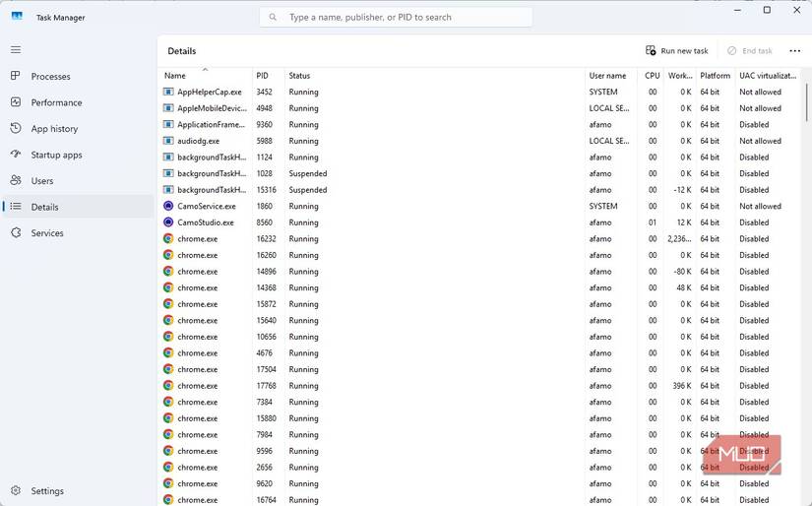Screen dimensions: 812x506
Task: Open the hamburger navigation menu
Action: [x=16, y=50]
